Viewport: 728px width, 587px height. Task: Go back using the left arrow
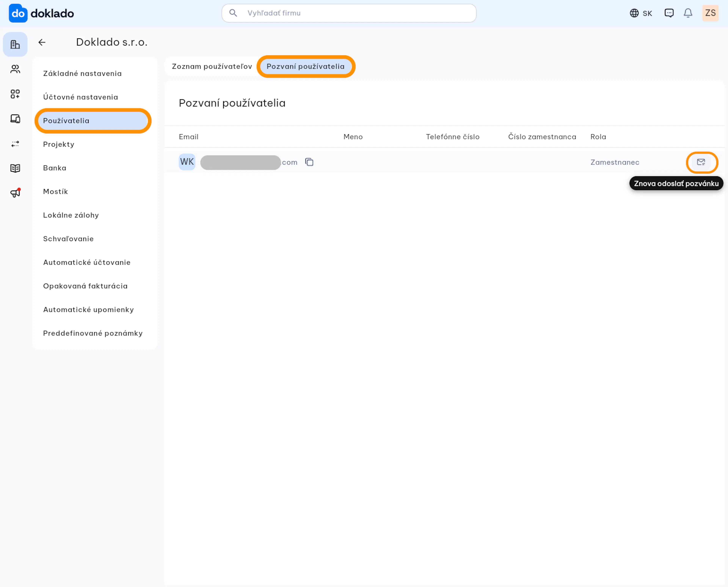pyautogui.click(x=42, y=42)
